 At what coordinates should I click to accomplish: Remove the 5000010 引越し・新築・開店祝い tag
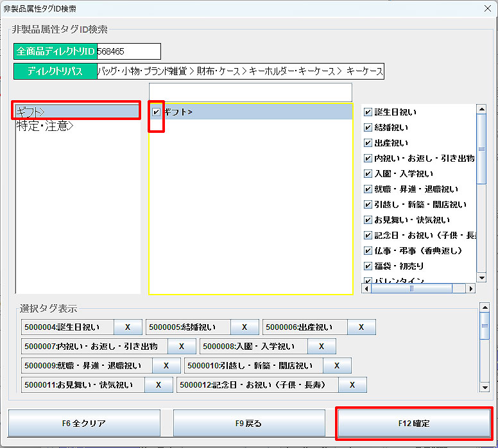[337, 366]
